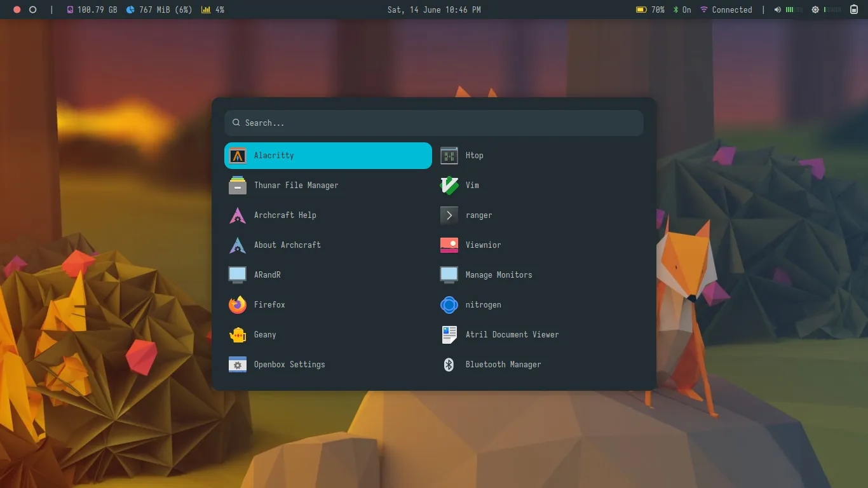Click the date "Sat, 14 June 10:46 PM"
868x488 pixels.
tap(434, 10)
